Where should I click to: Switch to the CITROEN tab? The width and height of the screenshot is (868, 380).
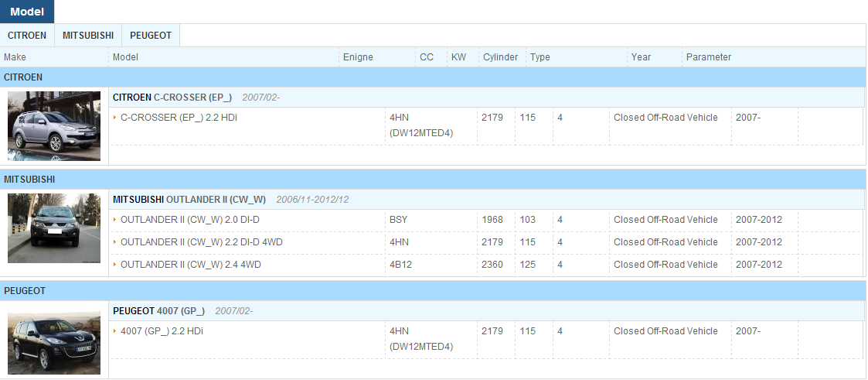27,36
